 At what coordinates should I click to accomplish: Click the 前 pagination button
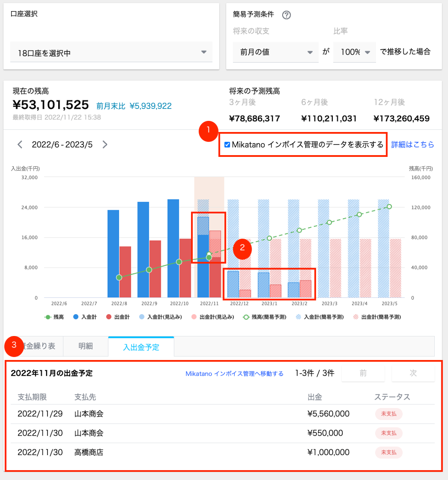[x=363, y=373]
